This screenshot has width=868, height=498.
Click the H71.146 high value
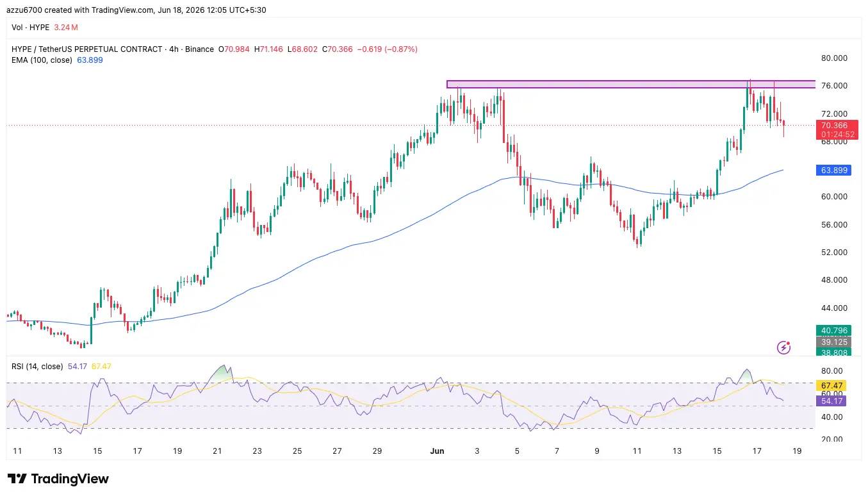click(269, 49)
